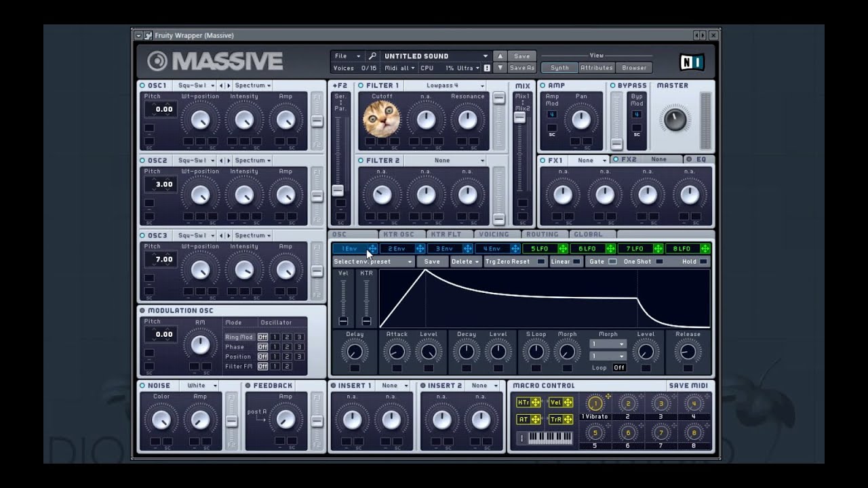Enable the Modulation OSC power button
Image resolution: width=868 pixels, height=488 pixels.
[x=142, y=310]
